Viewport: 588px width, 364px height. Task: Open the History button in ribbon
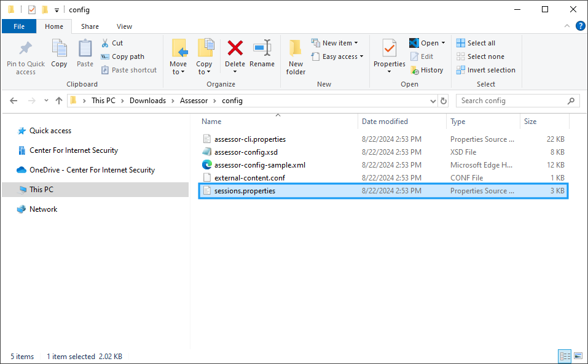[x=427, y=70]
